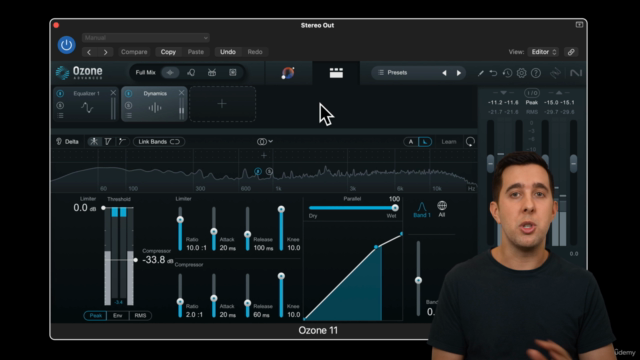This screenshot has height=360, width=640.
Task: Toggle band solo node on spectrum
Action: coord(269,171)
